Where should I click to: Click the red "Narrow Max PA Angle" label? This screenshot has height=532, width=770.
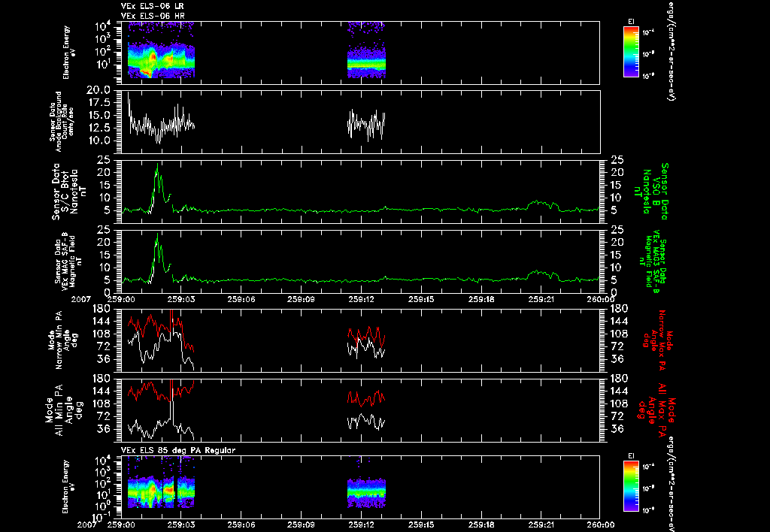click(x=656, y=340)
